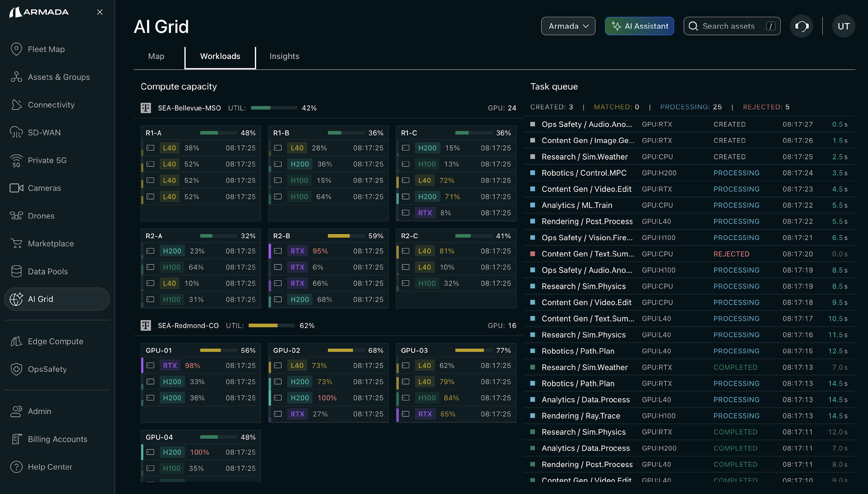The width and height of the screenshot is (868, 494).
Task: Switch to the Map tab
Action: [x=156, y=56]
